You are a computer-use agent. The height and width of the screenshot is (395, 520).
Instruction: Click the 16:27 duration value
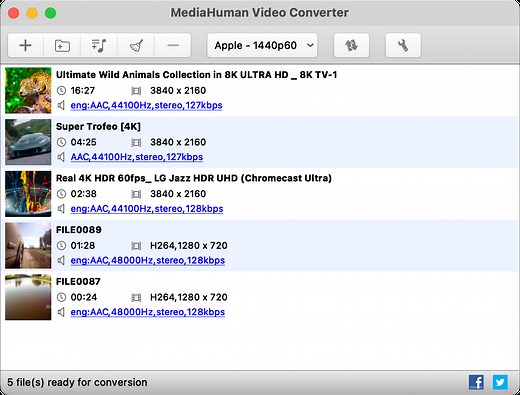tap(83, 91)
